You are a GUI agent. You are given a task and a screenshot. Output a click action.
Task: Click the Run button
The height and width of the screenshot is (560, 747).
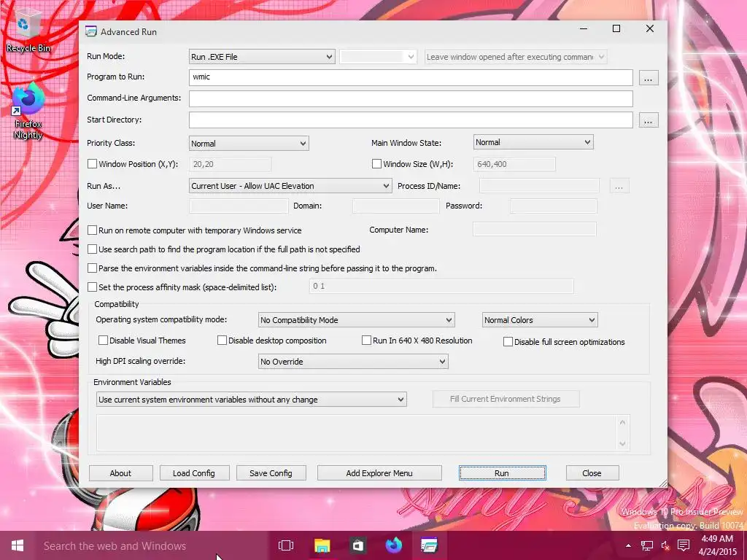502,472
